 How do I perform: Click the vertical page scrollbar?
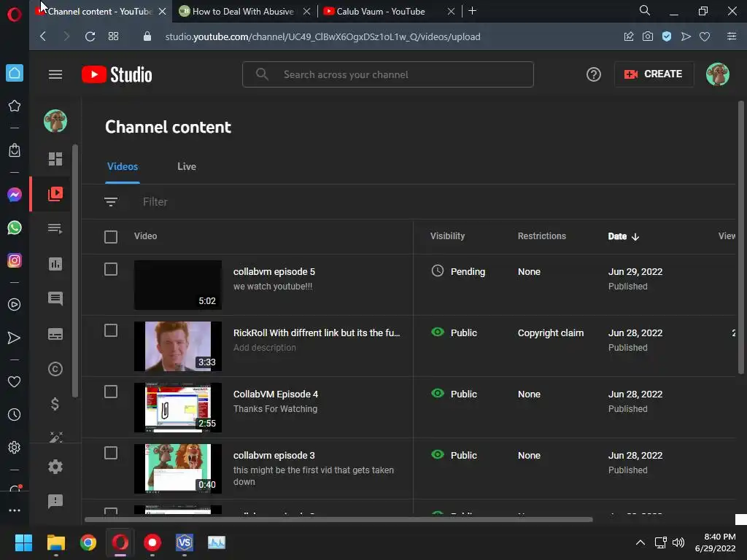click(x=741, y=237)
